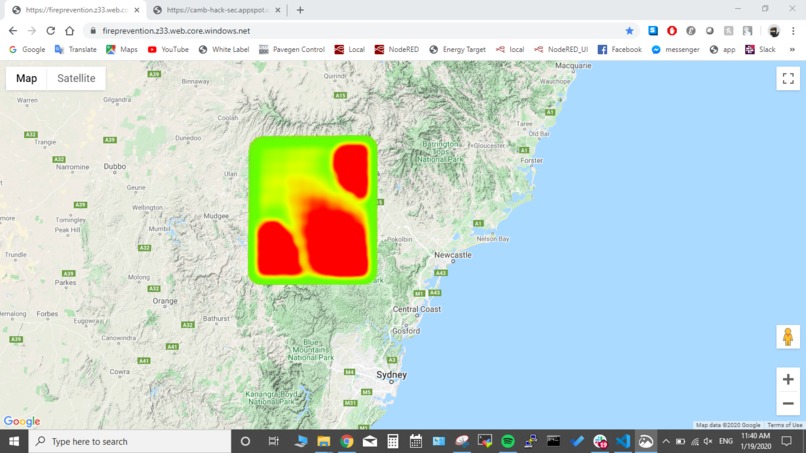The height and width of the screenshot is (453, 806).
Task: Open Terms of Use link
Action: (784, 425)
